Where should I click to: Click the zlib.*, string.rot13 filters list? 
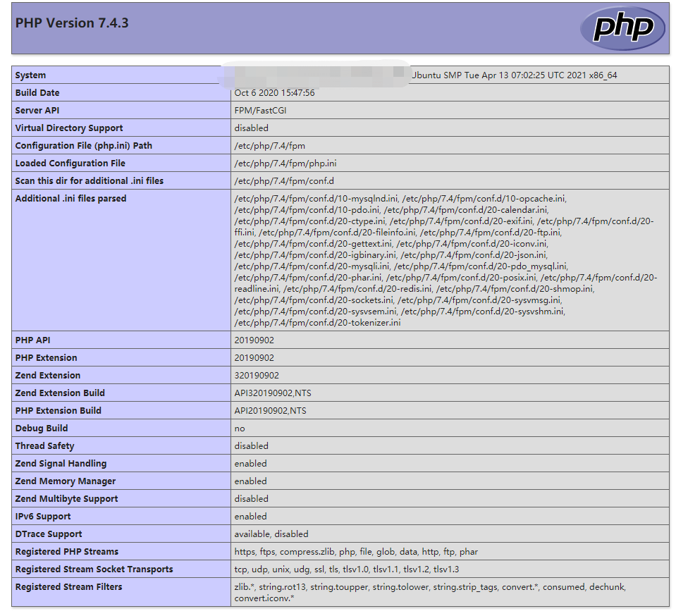(x=430, y=593)
